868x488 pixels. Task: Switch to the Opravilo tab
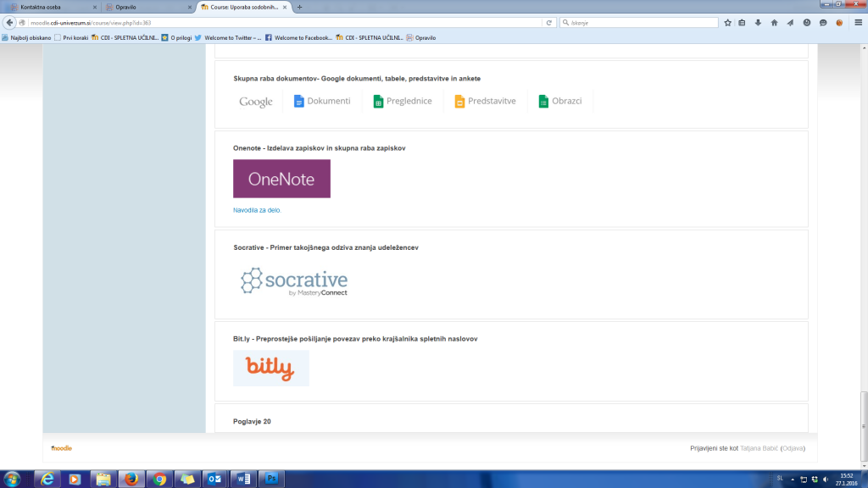144,7
